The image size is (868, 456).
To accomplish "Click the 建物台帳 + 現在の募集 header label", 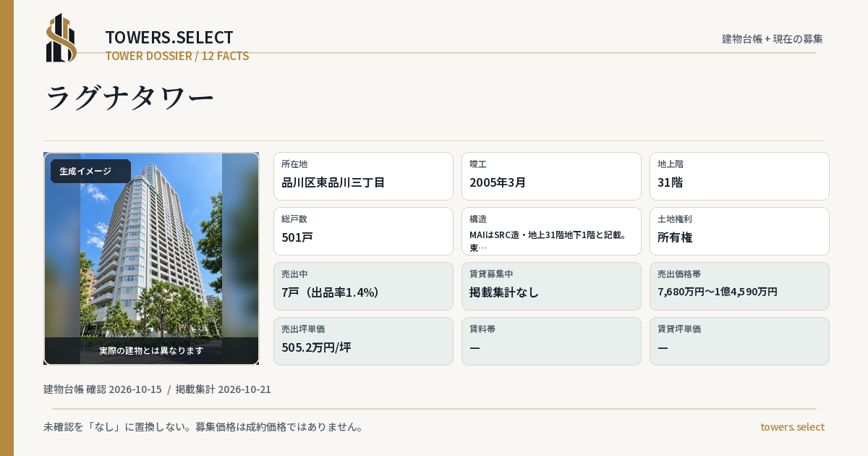I will (x=772, y=39).
